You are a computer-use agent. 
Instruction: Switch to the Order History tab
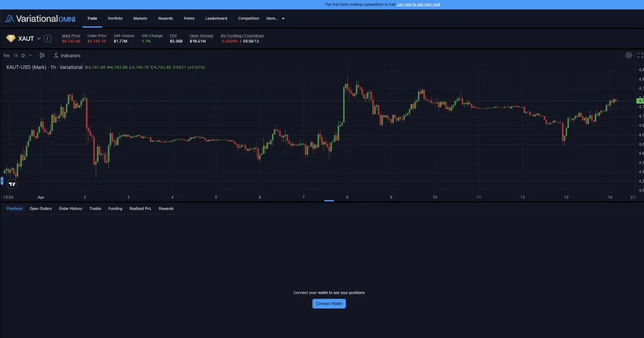(70, 209)
